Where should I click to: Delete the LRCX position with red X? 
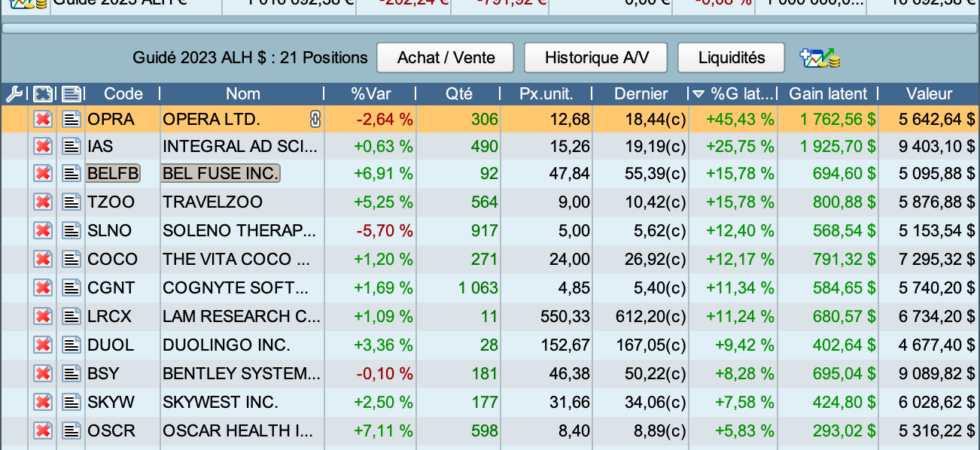[42, 316]
